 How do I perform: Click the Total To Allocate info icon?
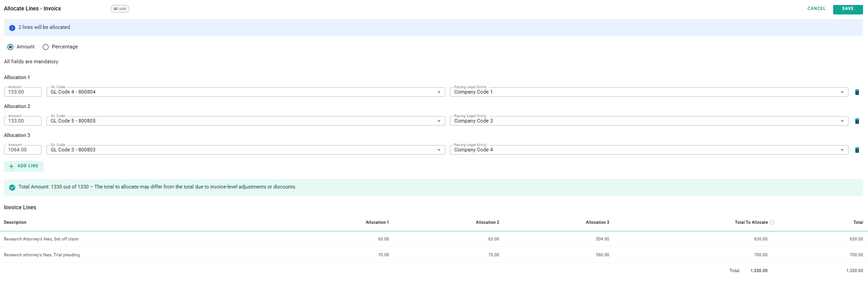coord(772,222)
